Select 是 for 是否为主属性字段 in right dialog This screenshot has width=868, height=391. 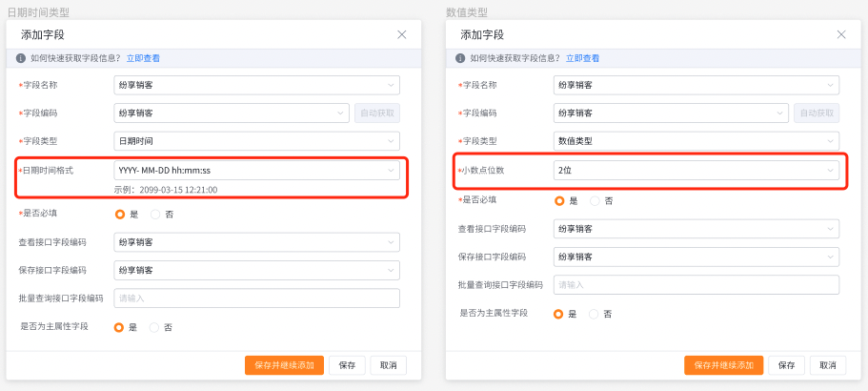click(x=558, y=314)
